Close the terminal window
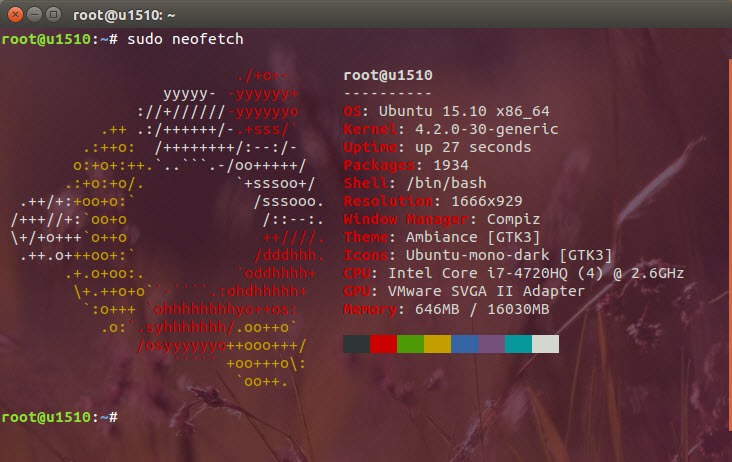 pos(14,15)
